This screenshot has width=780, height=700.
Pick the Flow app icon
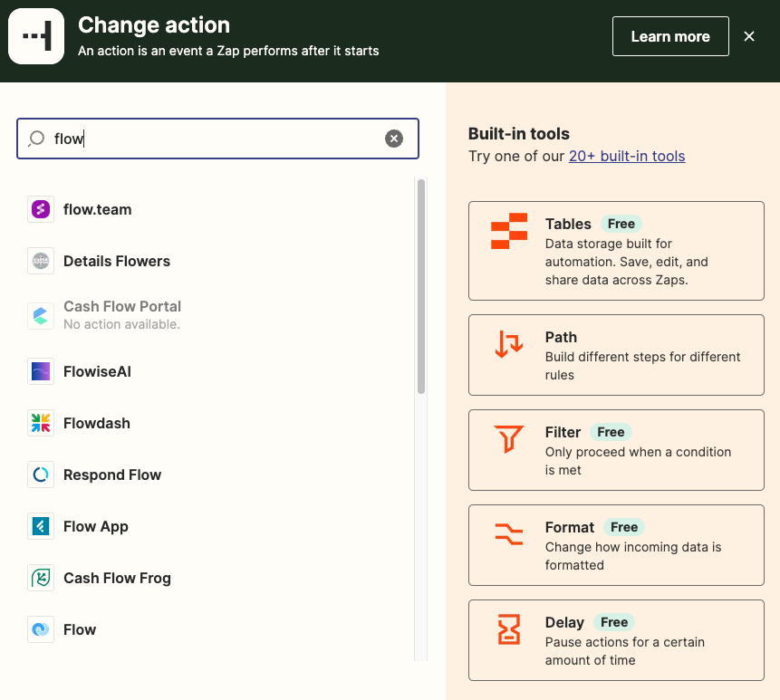pos(41,630)
